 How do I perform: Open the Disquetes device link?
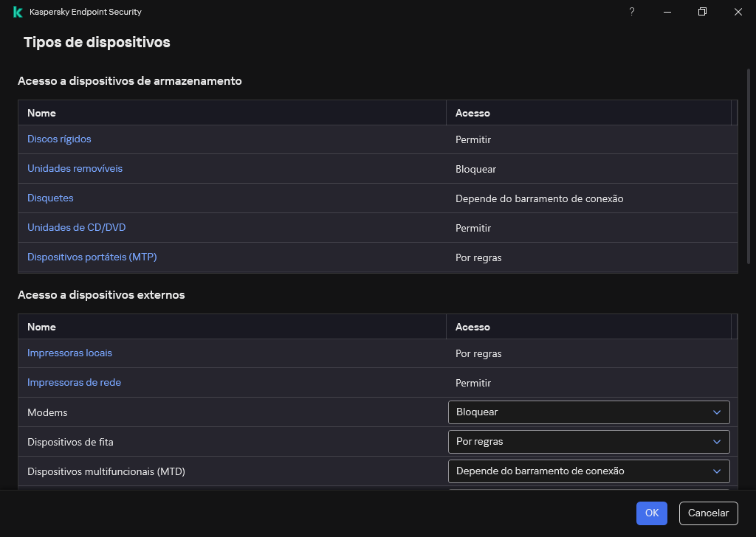pos(50,198)
